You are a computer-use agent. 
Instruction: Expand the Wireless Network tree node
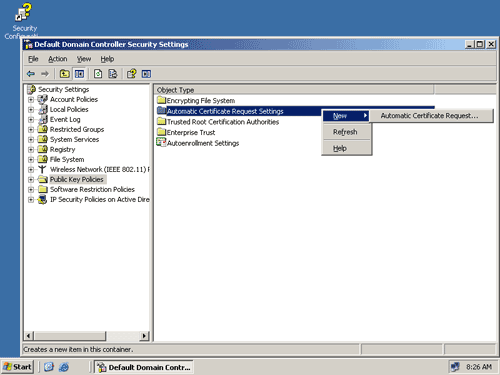tap(31, 170)
